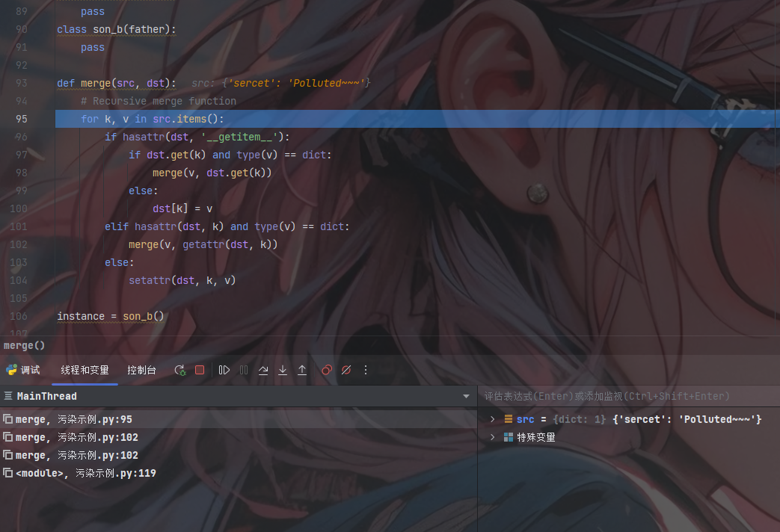
Task: Switch to the 控制台 tab
Action: pyautogui.click(x=141, y=369)
